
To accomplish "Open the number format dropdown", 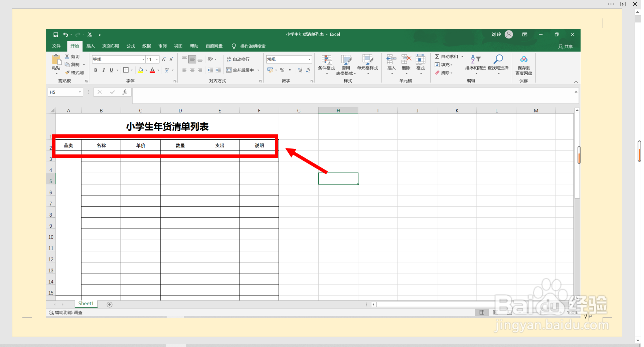I will [309, 60].
